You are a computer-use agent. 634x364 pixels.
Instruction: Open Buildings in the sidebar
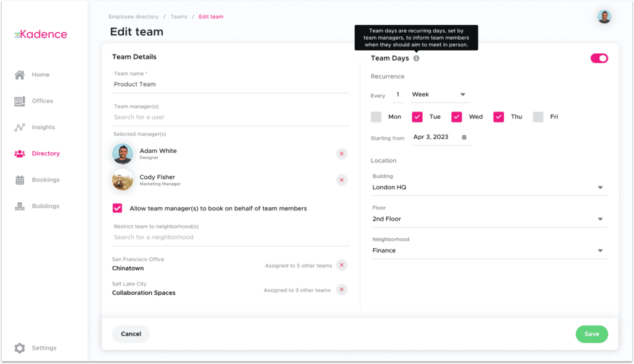(x=46, y=206)
